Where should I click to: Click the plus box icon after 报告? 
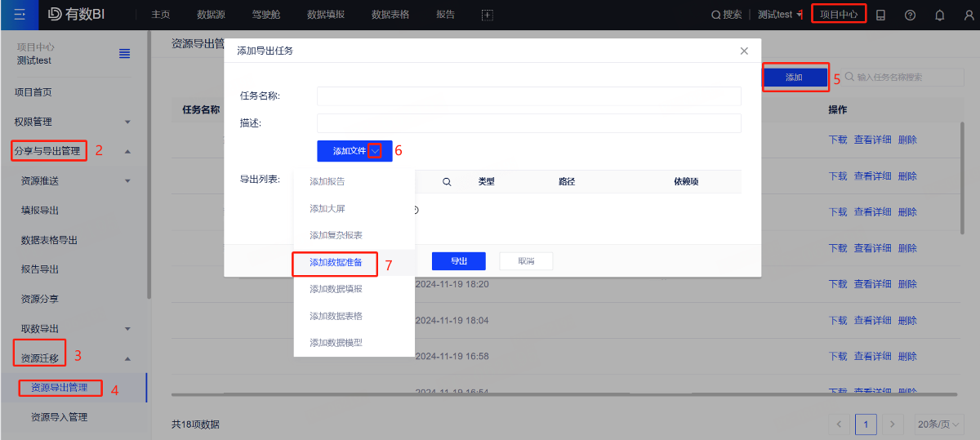[x=487, y=15]
